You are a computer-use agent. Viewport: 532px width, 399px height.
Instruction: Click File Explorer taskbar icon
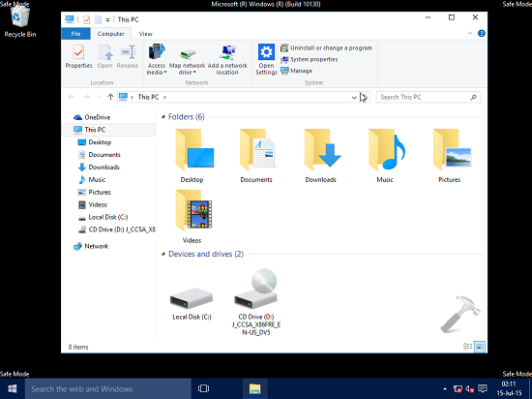point(254,388)
